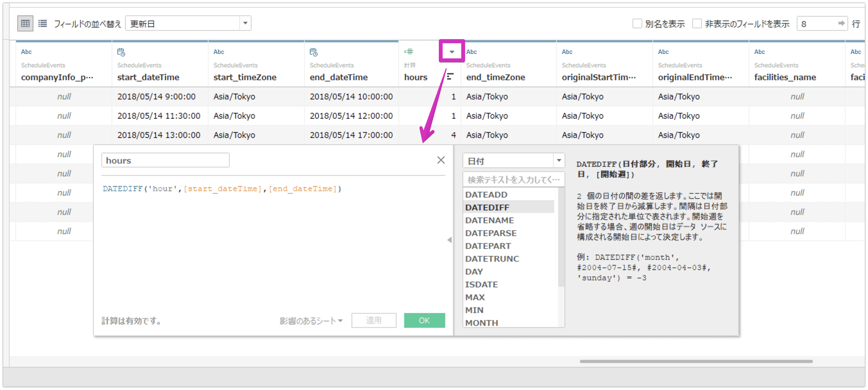Open 影響のあるシート menu
This screenshot has width=868, height=390.
311,321
